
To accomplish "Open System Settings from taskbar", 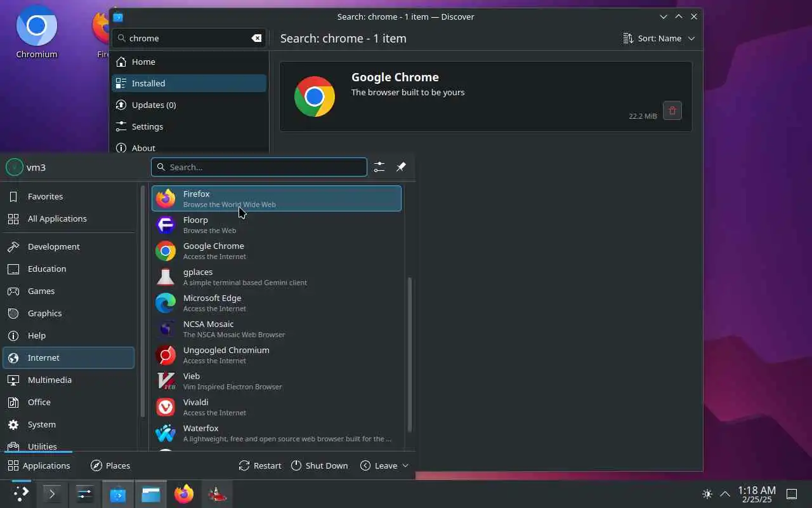I will click(84, 493).
